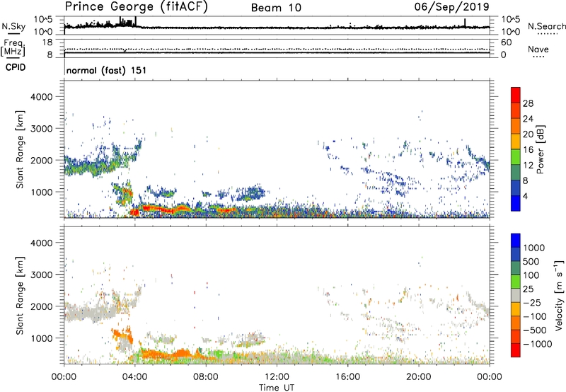
Task: Click the '3000' label on velocity panel axis
Action: coord(41,275)
